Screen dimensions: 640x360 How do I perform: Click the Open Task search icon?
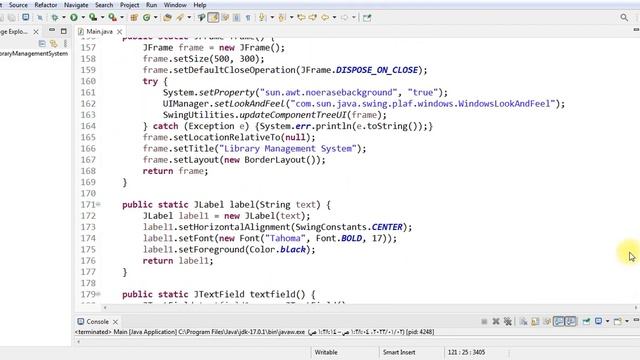180,18
